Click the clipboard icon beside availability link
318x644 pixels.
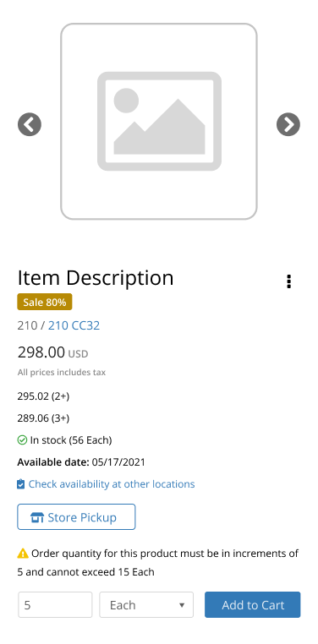tap(21, 484)
